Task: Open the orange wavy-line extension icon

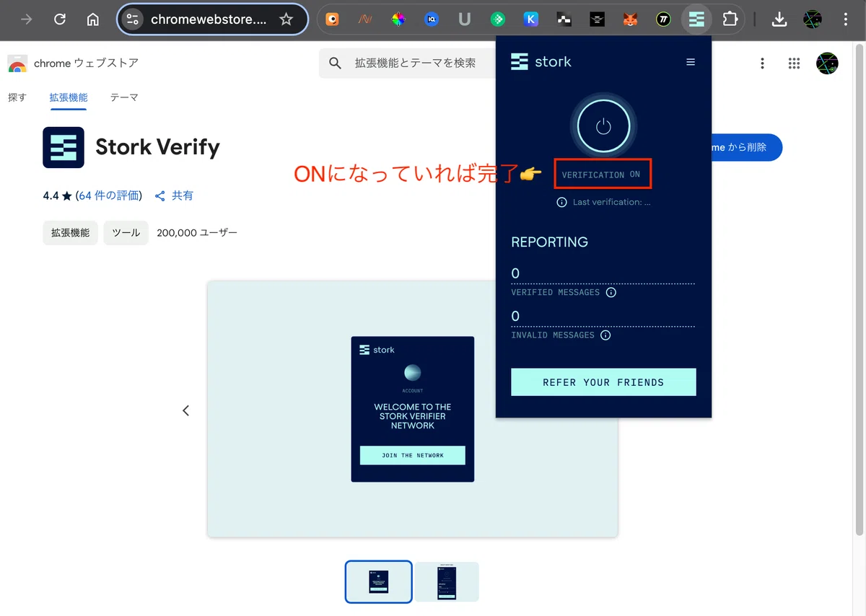Action: [365, 19]
